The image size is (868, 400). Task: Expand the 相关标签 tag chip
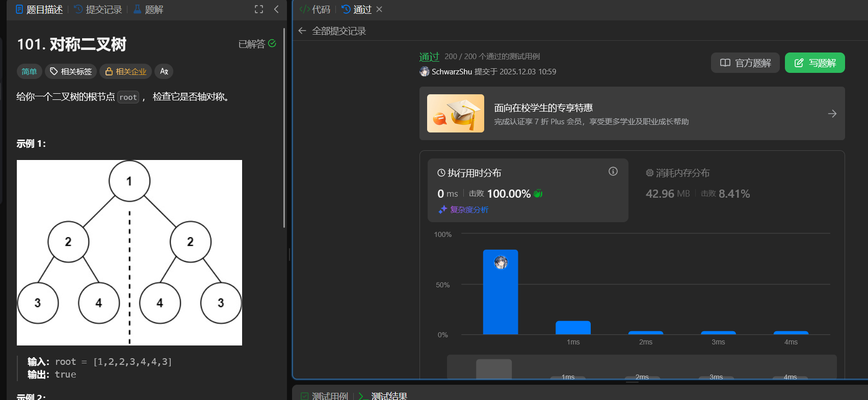pyautogui.click(x=71, y=71)
